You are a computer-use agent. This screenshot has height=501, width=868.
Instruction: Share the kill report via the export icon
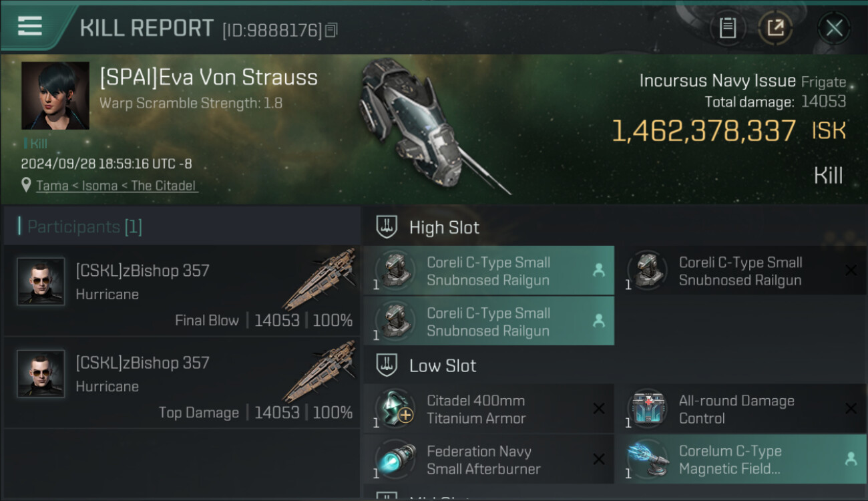pos(775,28)
